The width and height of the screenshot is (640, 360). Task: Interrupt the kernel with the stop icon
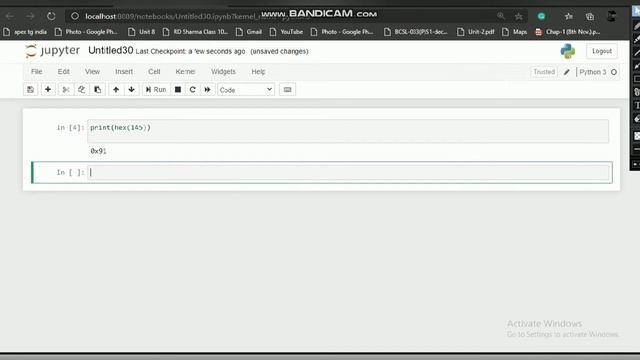pyautogui.click(x=178, y=89)
